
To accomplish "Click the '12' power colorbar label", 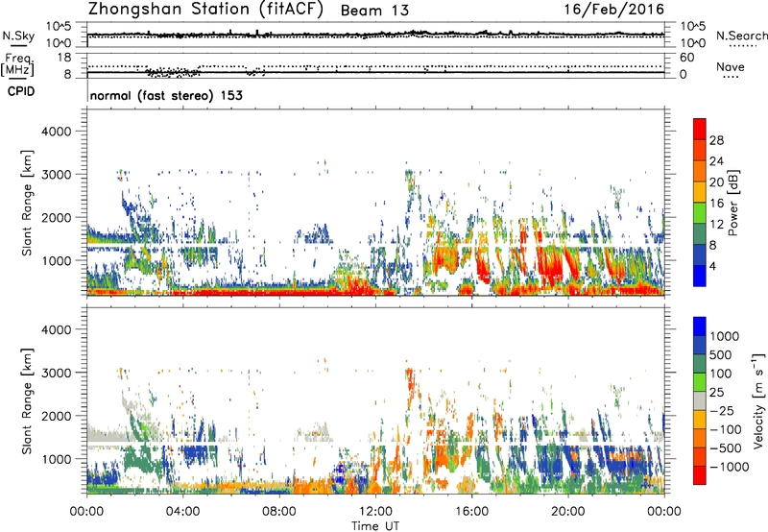I will click(x=716, y=225).
